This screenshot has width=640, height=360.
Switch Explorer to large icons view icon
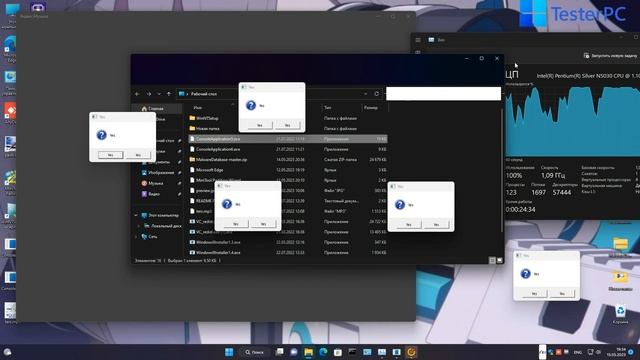pyautogui.click(x=499, y=260)
